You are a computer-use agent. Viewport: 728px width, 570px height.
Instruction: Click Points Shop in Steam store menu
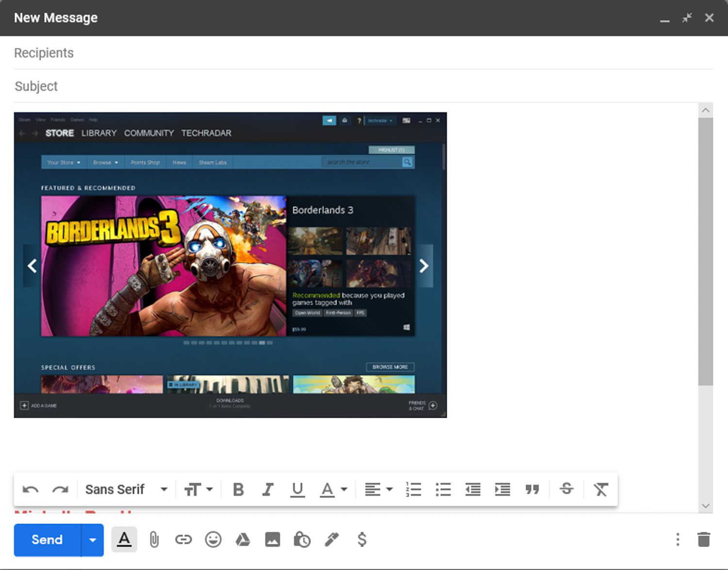(145, 163)
